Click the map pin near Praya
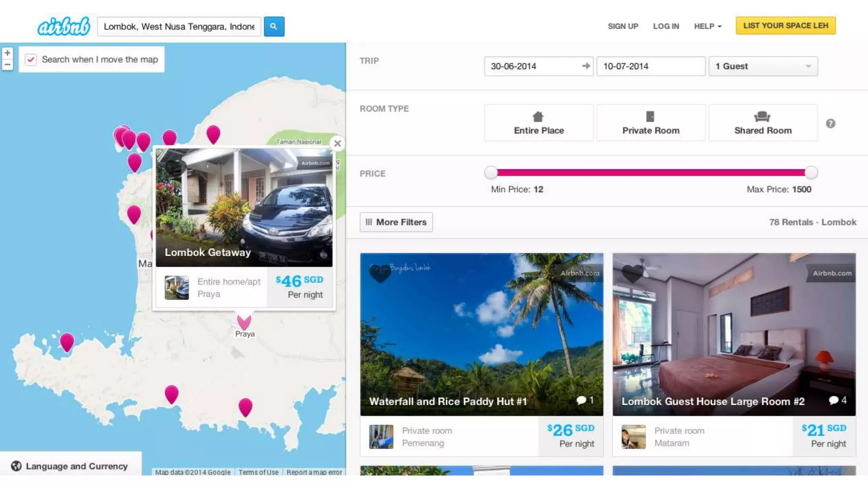 pyautogui.click(x=244, y=322)
